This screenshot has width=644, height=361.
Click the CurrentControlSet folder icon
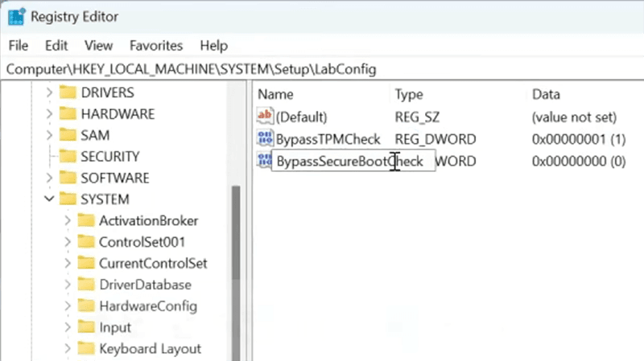[86, 263]
